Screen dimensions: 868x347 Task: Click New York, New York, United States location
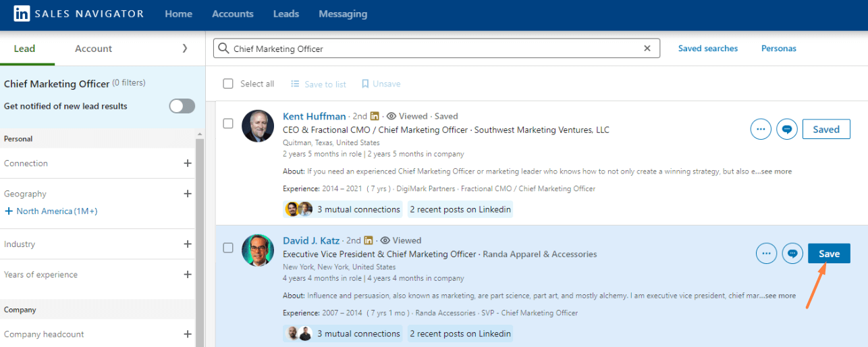339,267
